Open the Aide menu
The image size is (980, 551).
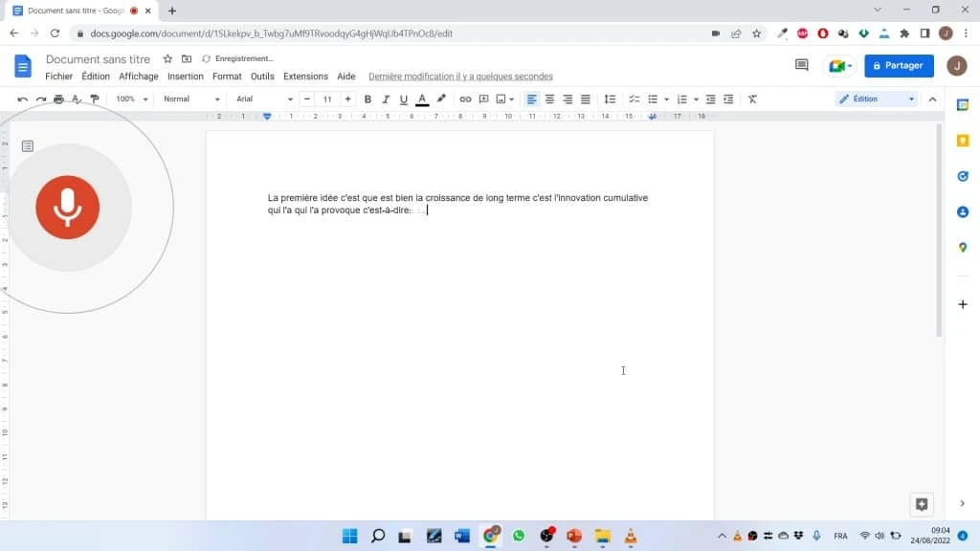point(346,77)
